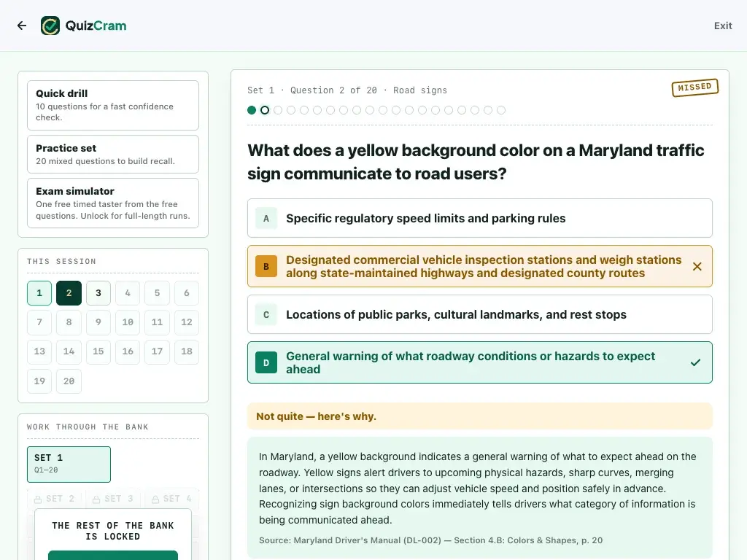Go to question 4 in session grid

point(128,293)
